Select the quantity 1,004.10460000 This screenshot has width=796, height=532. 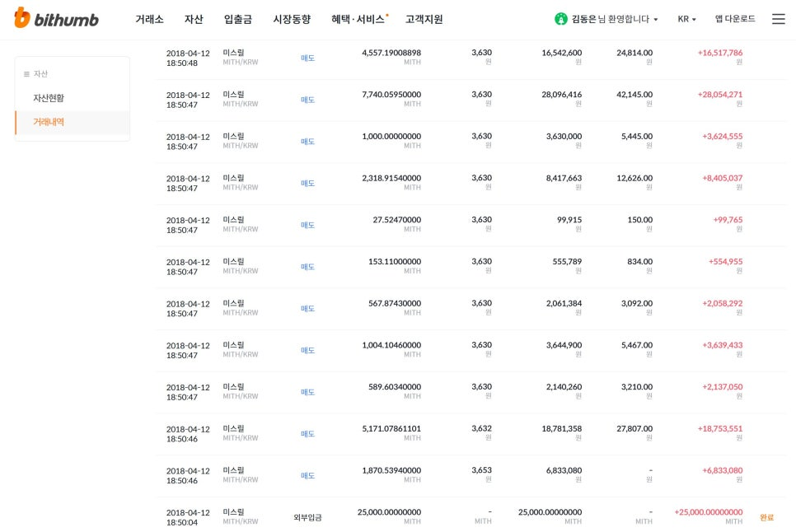[x=391, y=345]
